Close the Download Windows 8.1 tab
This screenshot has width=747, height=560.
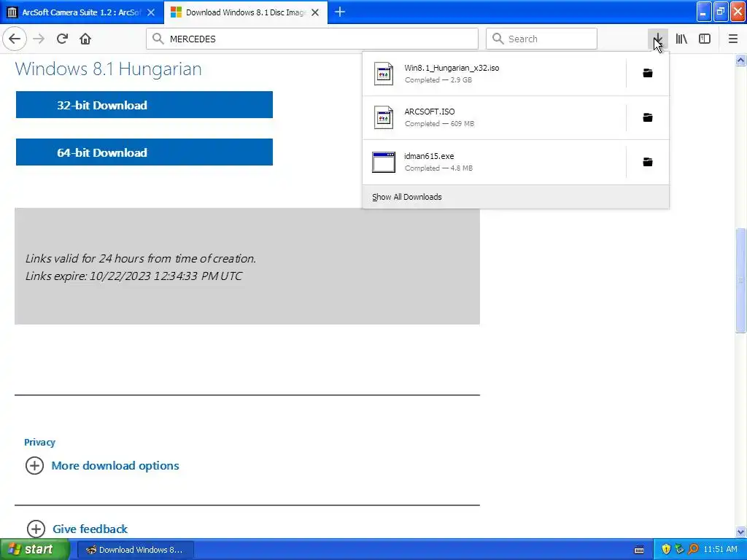[x=315, y=12]
